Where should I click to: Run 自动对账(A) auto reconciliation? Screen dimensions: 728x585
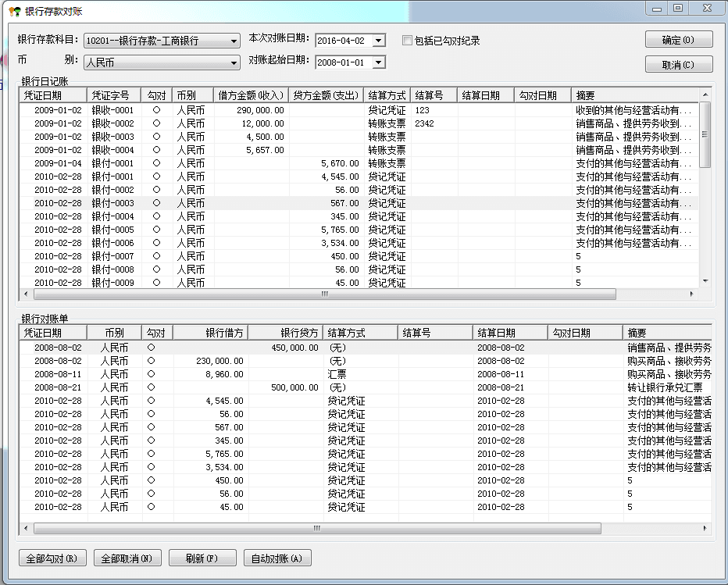pos(277,558)
